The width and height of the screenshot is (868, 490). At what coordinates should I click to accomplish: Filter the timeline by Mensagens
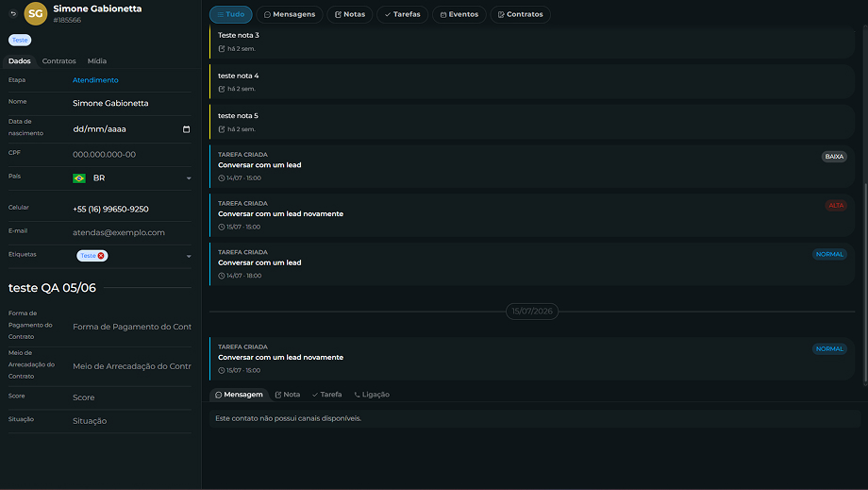coord(290,14)
